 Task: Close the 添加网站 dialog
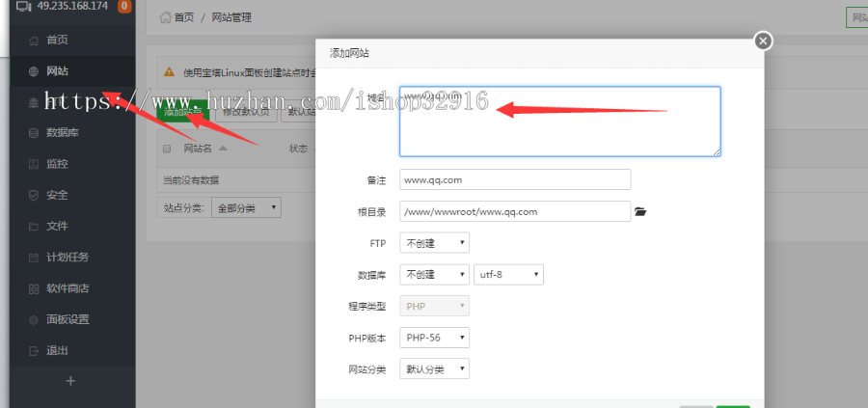[x=764, y=41]
